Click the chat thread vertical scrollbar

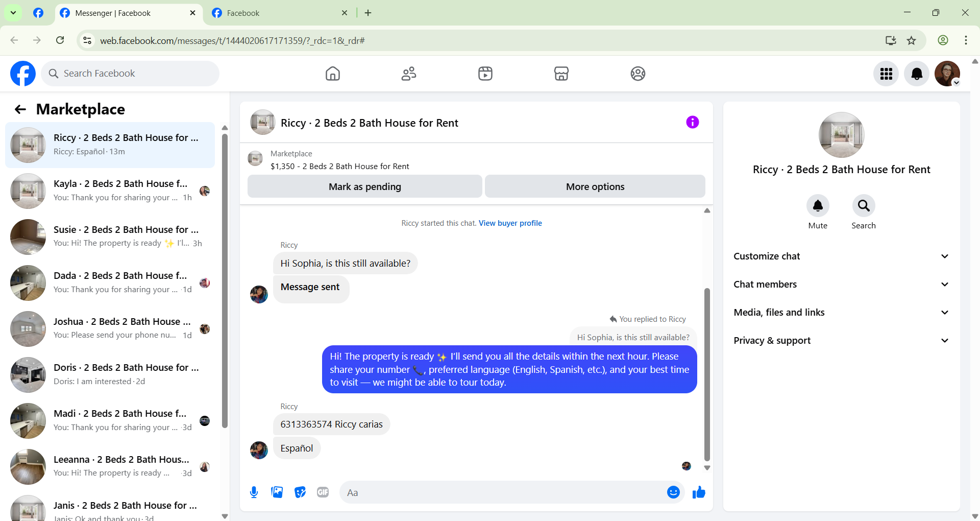point(707,374)
